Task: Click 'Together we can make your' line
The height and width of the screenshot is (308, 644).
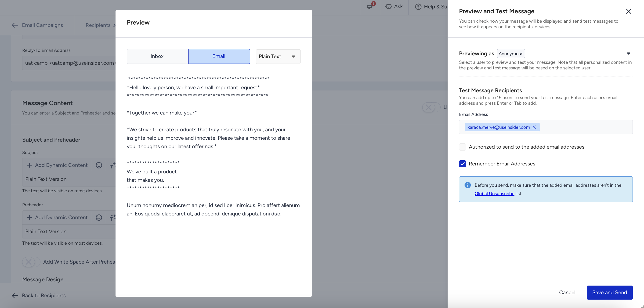Action: [x=162, y=113]
